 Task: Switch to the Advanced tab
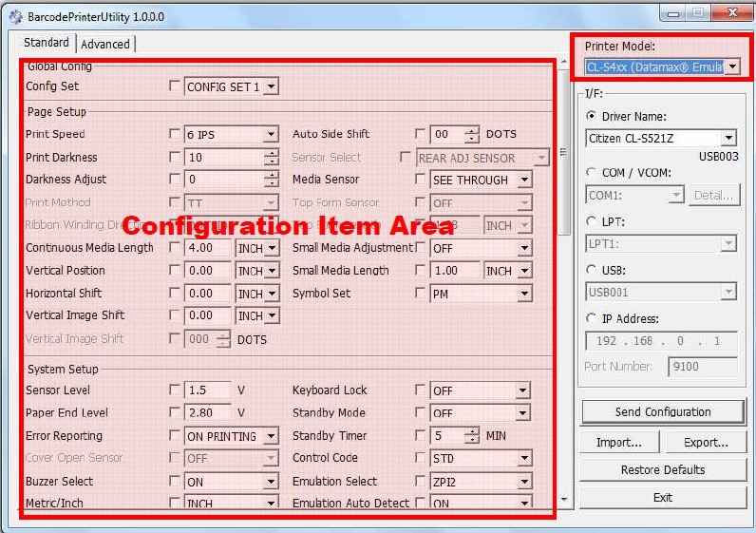click(105, 44)
